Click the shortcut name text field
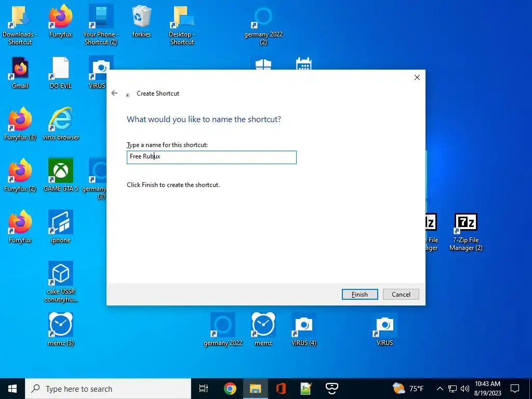The height and width of the screenshot is (399, 532). [x=211, y=157]
